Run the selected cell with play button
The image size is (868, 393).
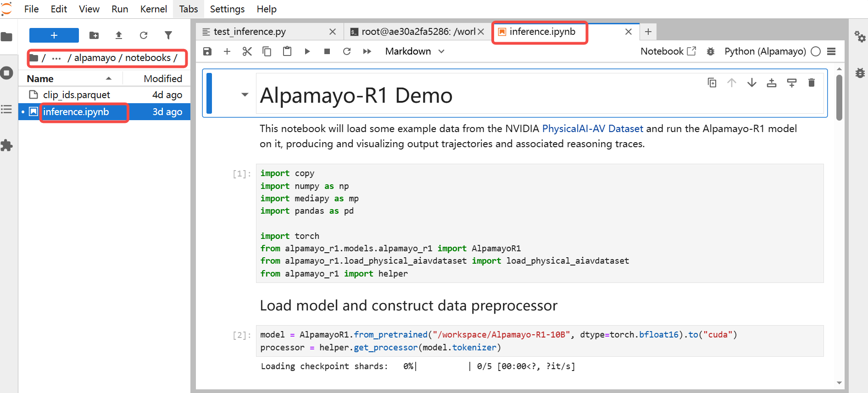click(x=307, y=51)
